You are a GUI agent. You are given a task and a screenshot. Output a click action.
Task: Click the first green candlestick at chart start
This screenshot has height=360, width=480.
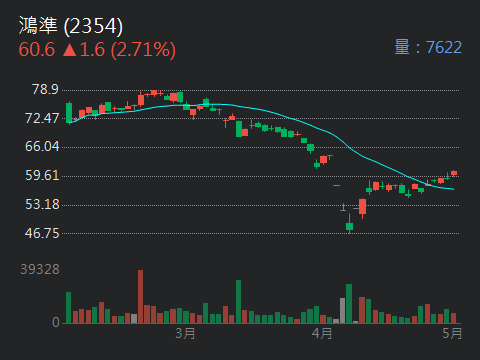[x=69, y=113]
